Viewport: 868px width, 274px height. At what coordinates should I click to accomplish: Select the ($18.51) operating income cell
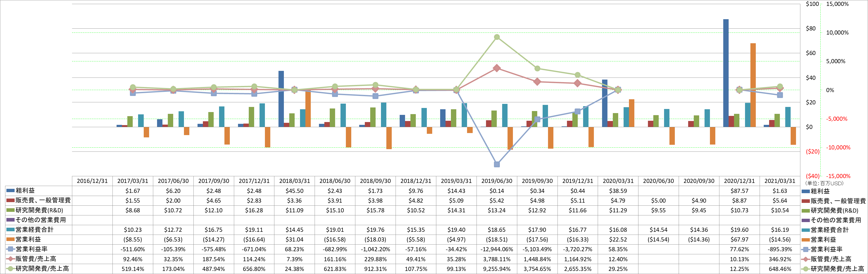(497, 239)
